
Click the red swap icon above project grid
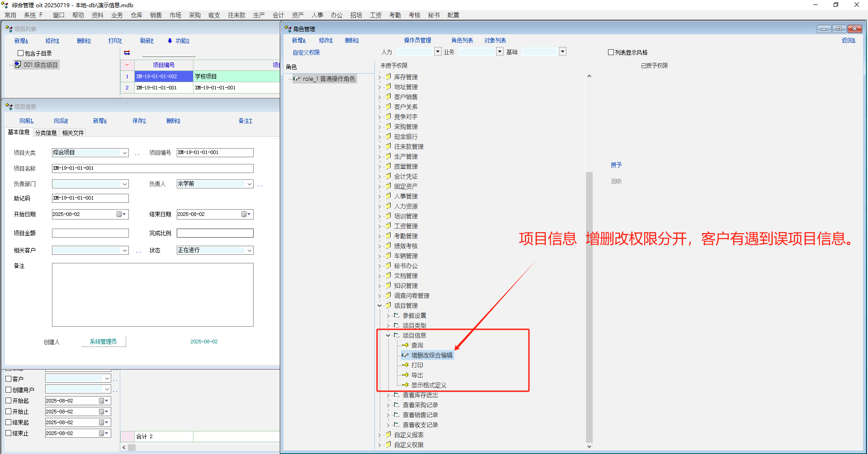pos(127,53)
